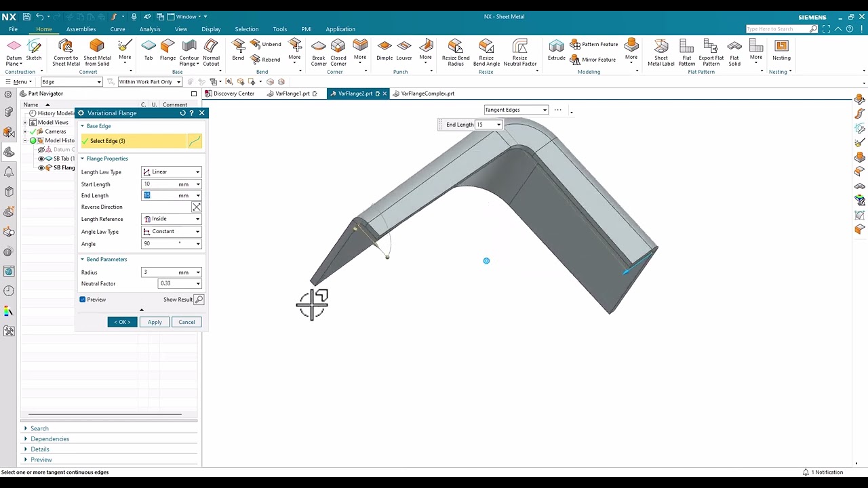Open the Length Law Type dropdown

click(x=172, y=172)
